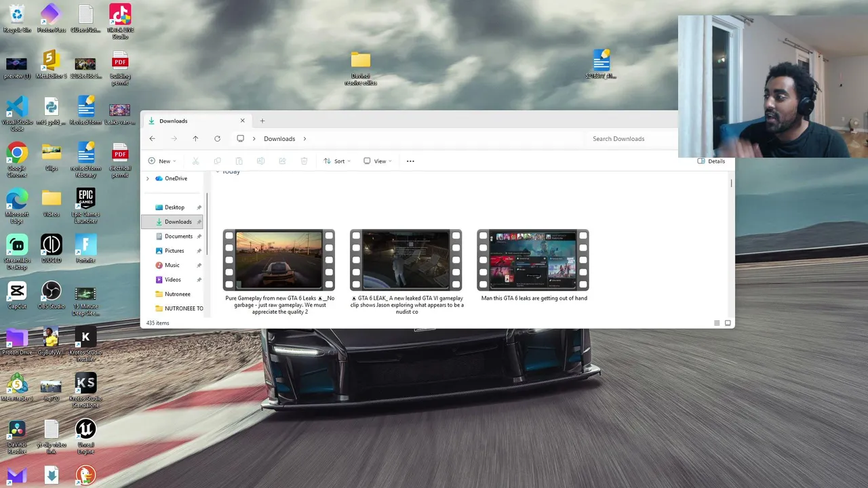Open the PC icon in address bar
868x488 pixels.
(240, 139)
